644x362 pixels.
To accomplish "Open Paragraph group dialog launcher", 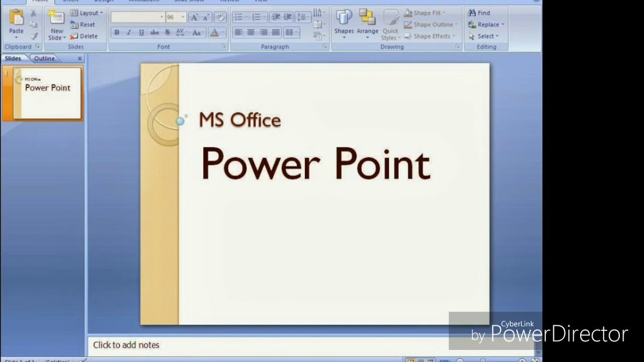I will coord(325,47).
